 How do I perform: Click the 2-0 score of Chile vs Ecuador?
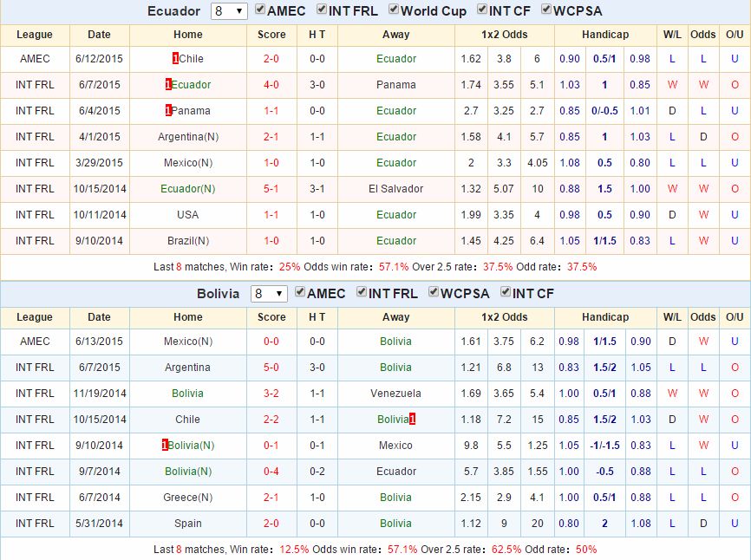tap(271, 59)
